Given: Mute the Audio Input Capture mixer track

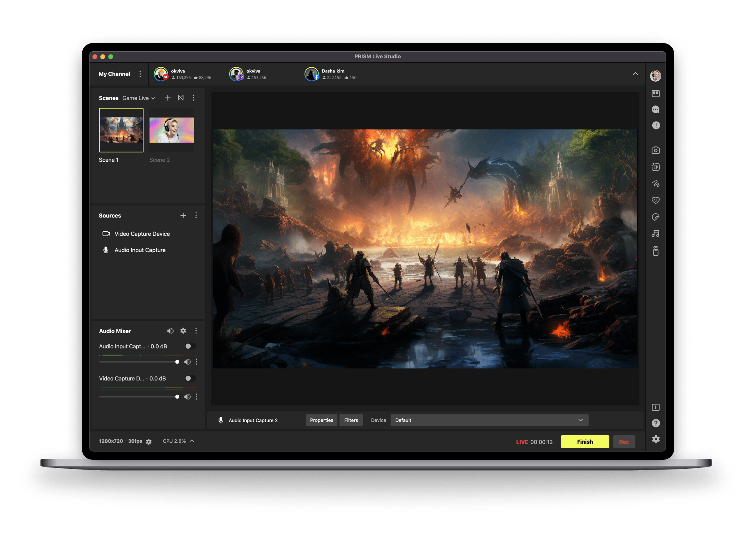Looking at the screenshot, I should (x=188, y=362).
